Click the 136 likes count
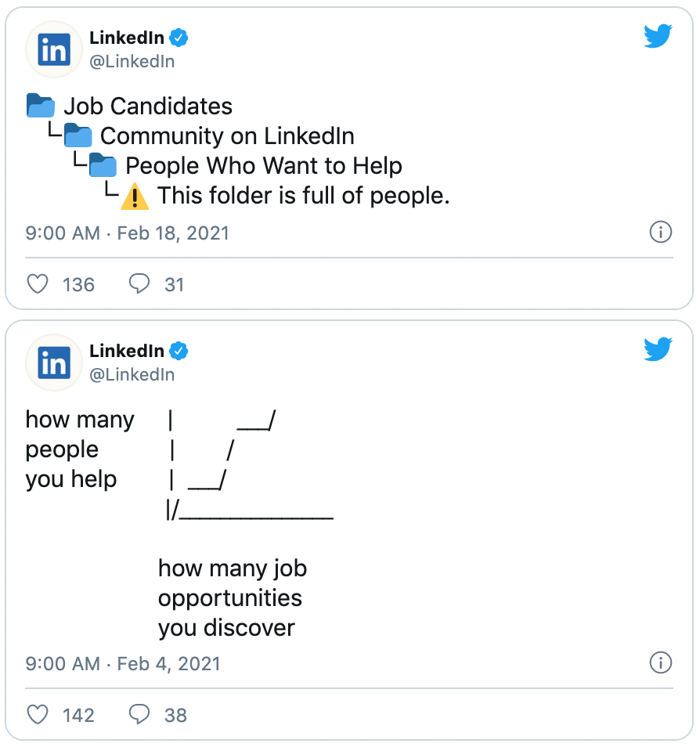The height and width of the screenshot is (747, 700). tap(78, 285)
